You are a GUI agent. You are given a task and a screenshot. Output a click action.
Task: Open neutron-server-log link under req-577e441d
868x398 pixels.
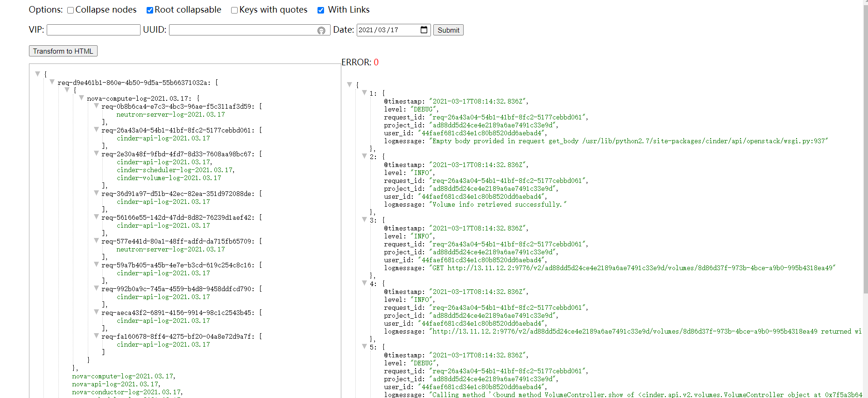click(x=170, y=249)
